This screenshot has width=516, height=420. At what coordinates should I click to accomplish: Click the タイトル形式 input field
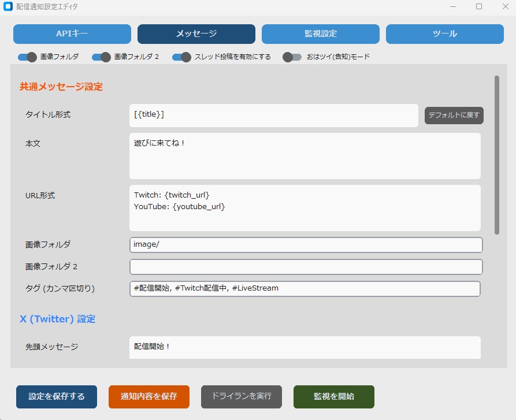[273, 116]
